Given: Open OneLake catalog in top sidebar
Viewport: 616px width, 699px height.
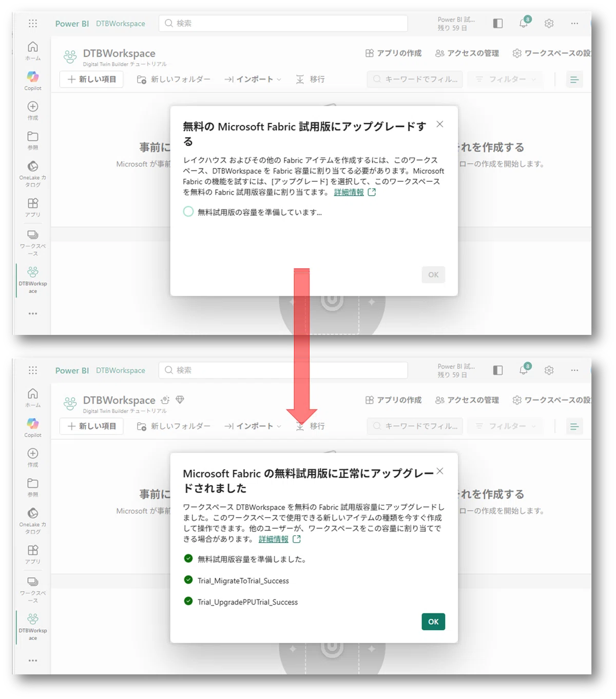Looking at the screenshot, I should pos(33,173).
